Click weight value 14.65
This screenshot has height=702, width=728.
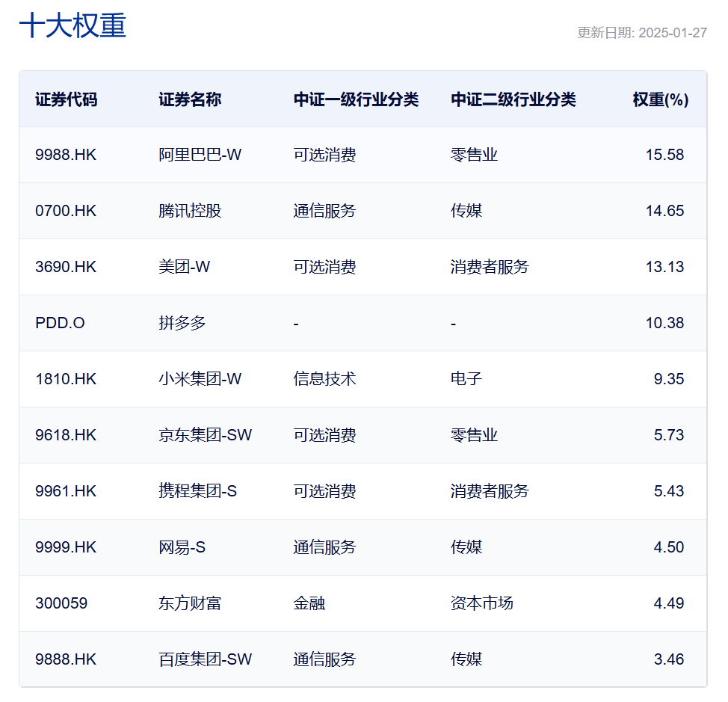click(665, 211)
